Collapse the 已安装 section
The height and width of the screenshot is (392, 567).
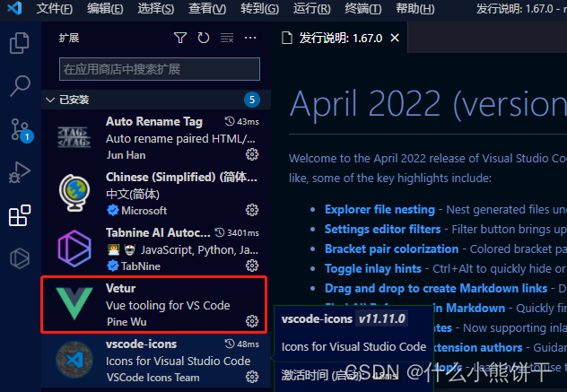[50, 100]
